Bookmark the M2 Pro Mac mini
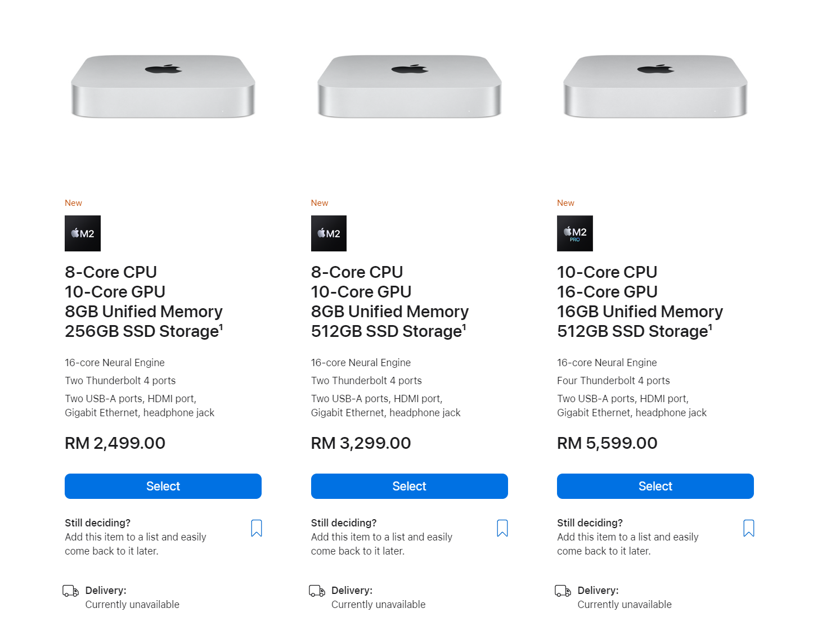 point(749,528)
